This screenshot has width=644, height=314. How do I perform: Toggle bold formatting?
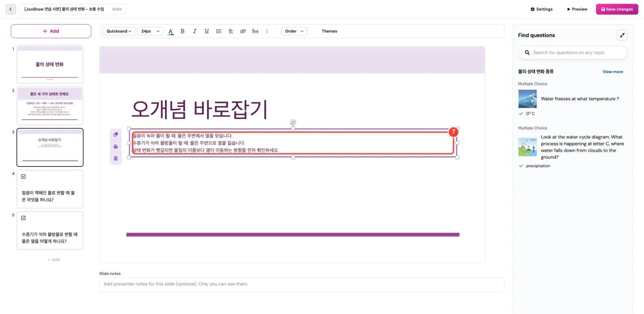point(183,31)
